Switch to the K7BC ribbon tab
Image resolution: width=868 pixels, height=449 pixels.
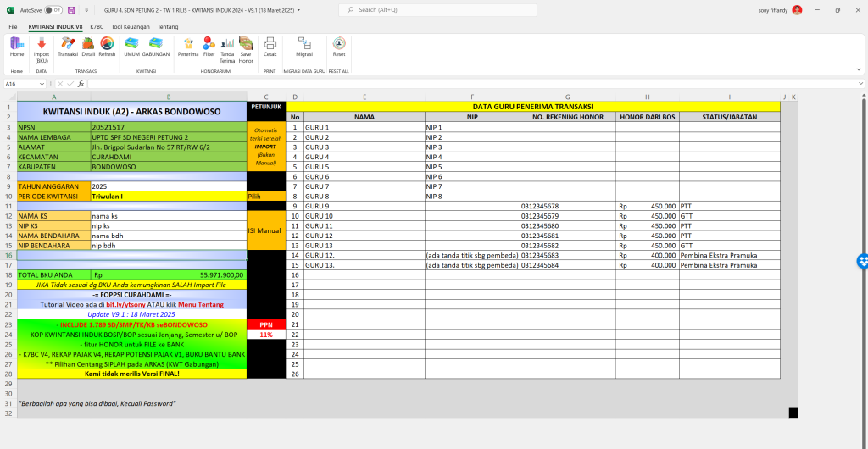coord(97,26)
